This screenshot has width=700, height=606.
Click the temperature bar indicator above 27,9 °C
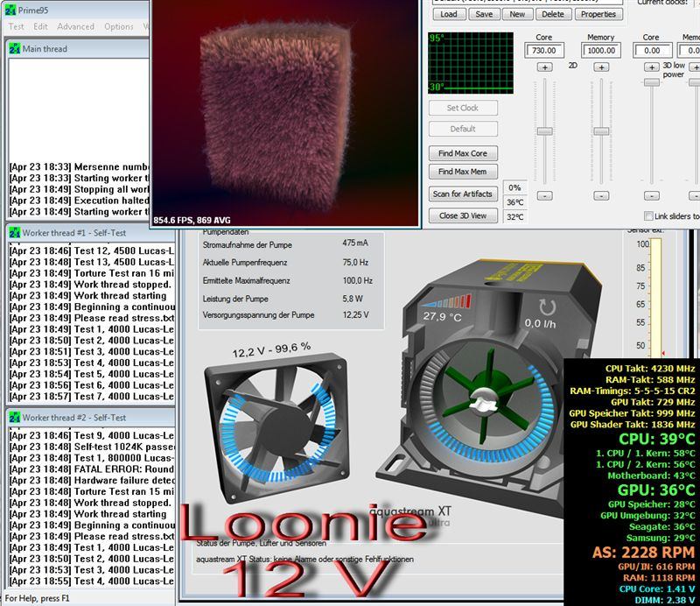coord(445,301)
